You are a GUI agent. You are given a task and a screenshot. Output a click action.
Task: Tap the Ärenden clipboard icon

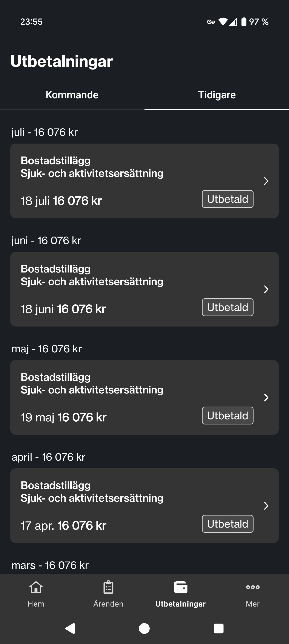[x=108, y=587]
